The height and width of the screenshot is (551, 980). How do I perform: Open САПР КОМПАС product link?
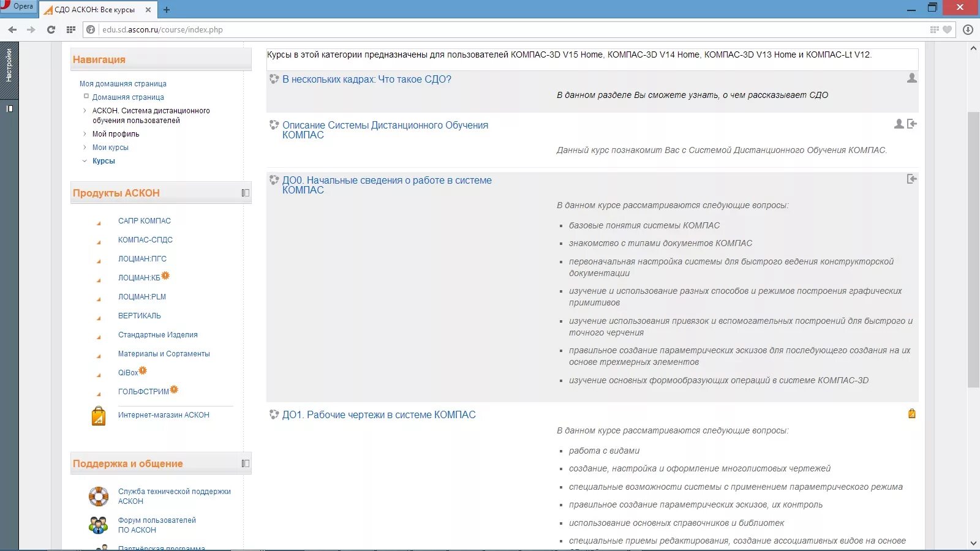(145, 221)
